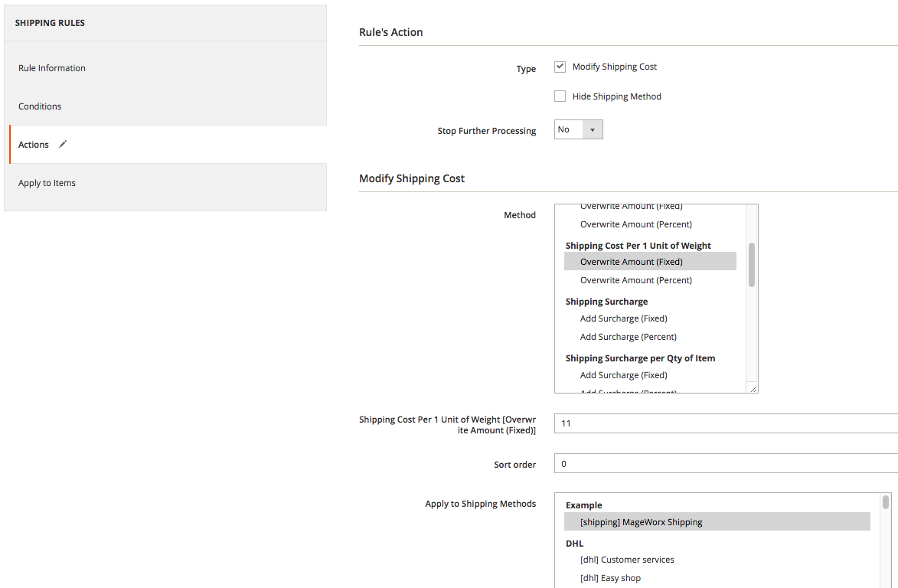Click the shipping cost amount field showing 11

(x=723, y=423)
